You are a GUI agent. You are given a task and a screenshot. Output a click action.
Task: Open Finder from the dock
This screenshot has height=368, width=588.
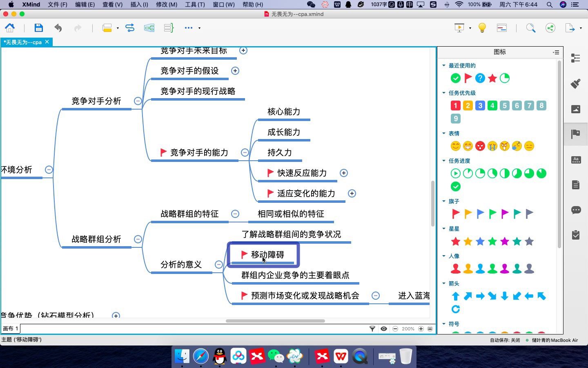click(x=182, y=356)
